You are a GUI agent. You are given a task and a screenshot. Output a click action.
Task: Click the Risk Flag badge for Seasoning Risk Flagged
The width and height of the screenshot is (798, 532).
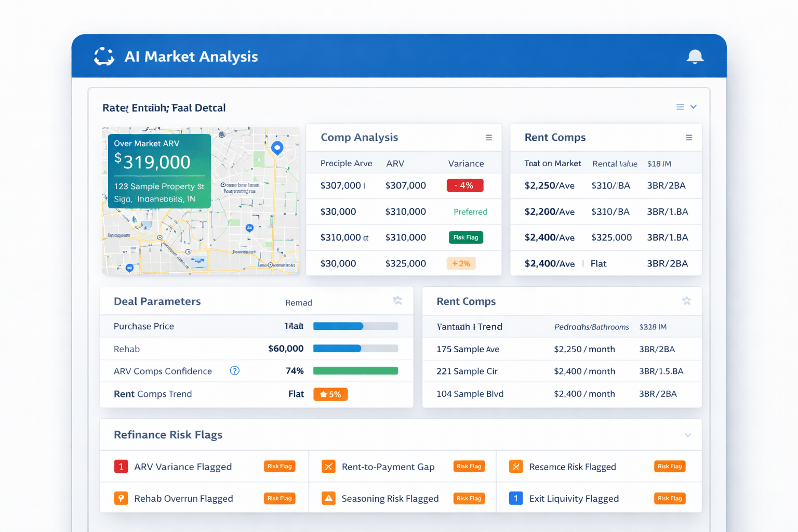coord(469,498)
